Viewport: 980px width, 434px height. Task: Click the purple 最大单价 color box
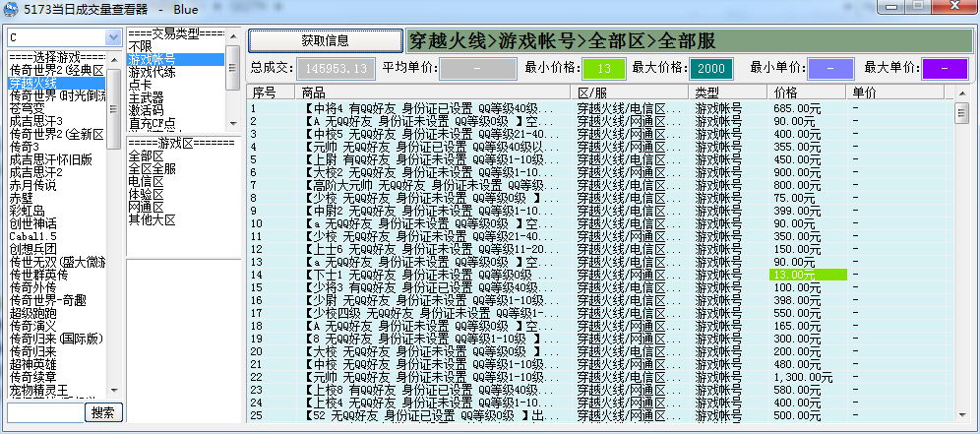945,69
